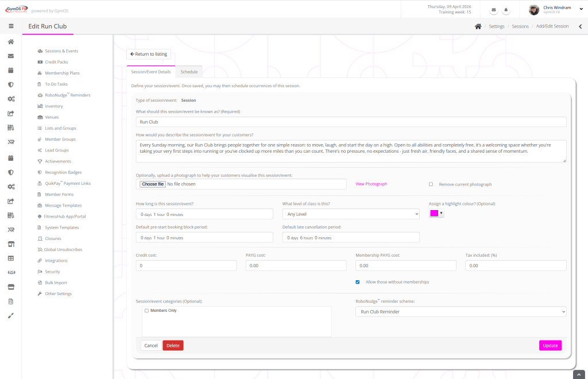Switch to the Schedule tab

(189, 72)
